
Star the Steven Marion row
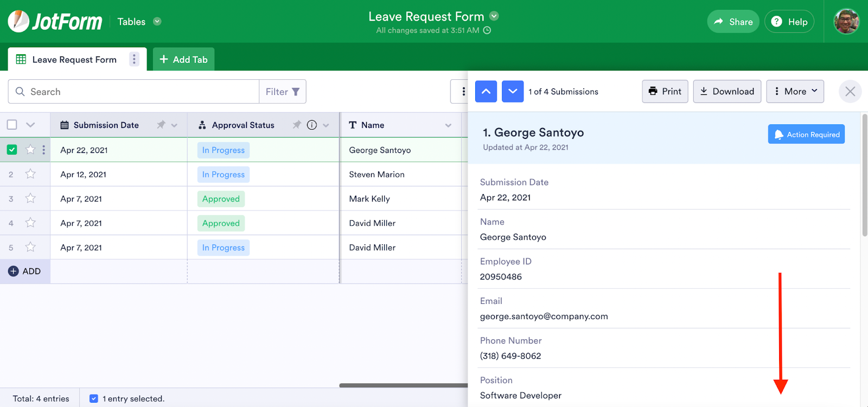(x=30, y=174)
